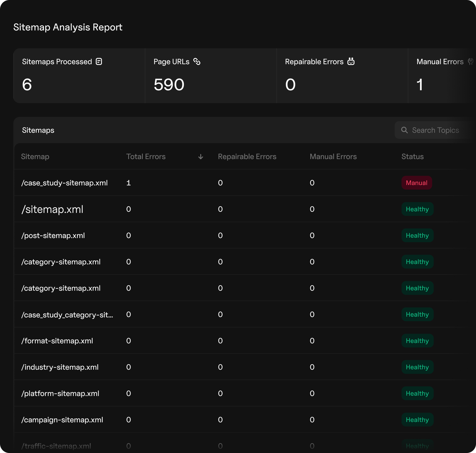476x453 pixels.
Task: Click Healthy badge for /campaign-sitemap.xml
Action: tap(417, 420)
